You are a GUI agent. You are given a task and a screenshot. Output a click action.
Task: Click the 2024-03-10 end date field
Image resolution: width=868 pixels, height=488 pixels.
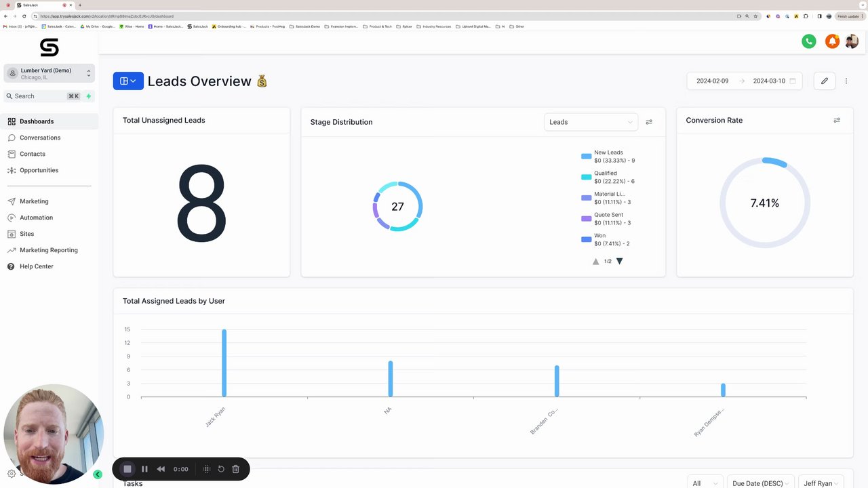point(769,81)
